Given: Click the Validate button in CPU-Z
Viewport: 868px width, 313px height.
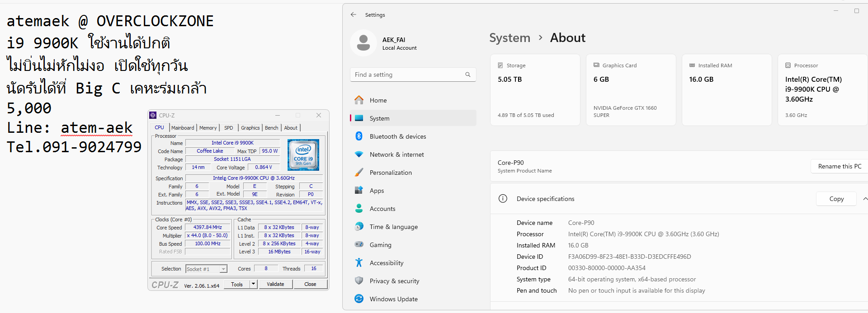Looking at the screenshot, I should click(x=276, y=284).
